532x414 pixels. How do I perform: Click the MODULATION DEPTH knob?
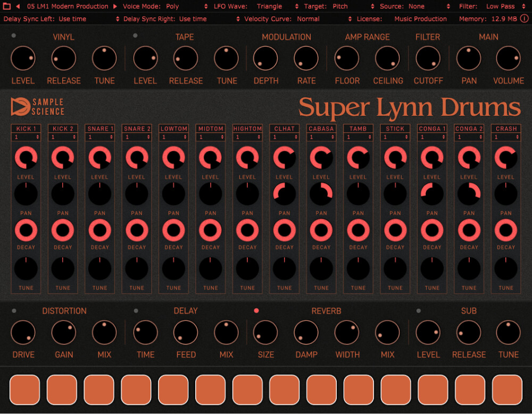(265, 58)
